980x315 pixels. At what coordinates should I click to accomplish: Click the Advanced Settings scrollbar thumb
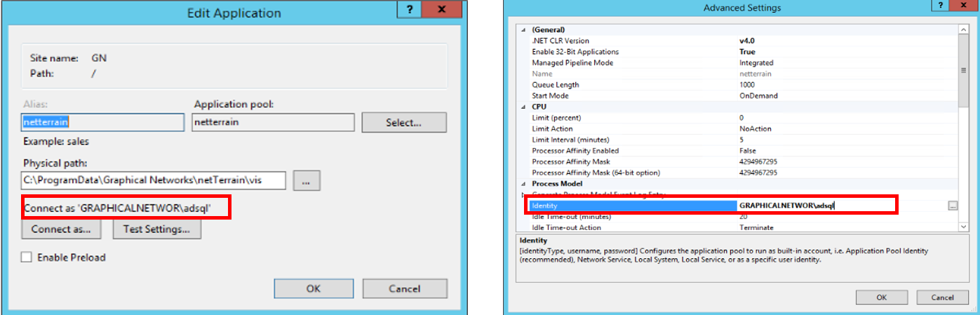[x=965, y=70]
